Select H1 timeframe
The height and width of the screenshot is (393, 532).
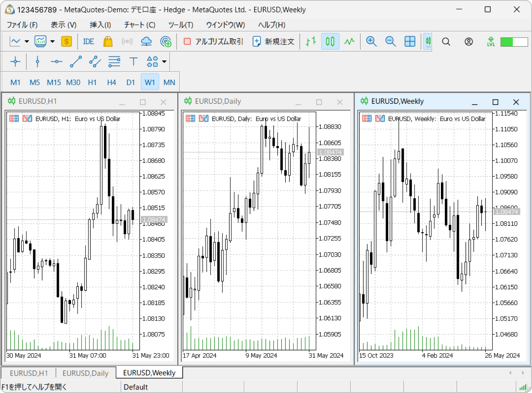[x=92, y=82]
